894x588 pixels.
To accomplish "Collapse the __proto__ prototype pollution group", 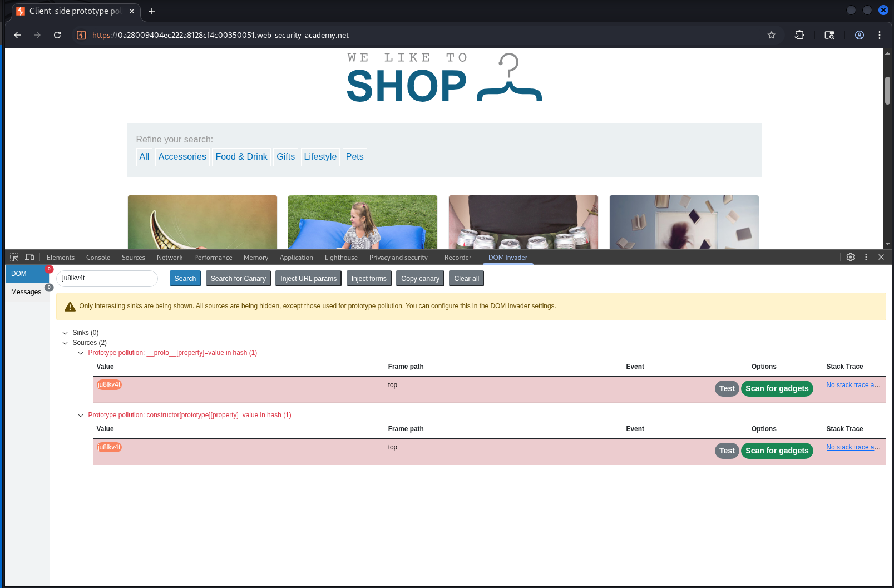I will [81, 353].
